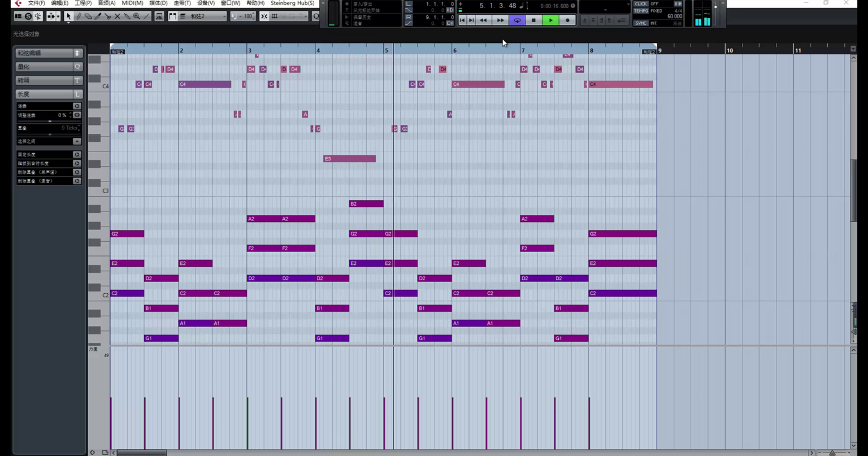Viewport: 868px width, 456px height.
Task: Click Go to Previous Marker button
Action: [x=462, y=20]
